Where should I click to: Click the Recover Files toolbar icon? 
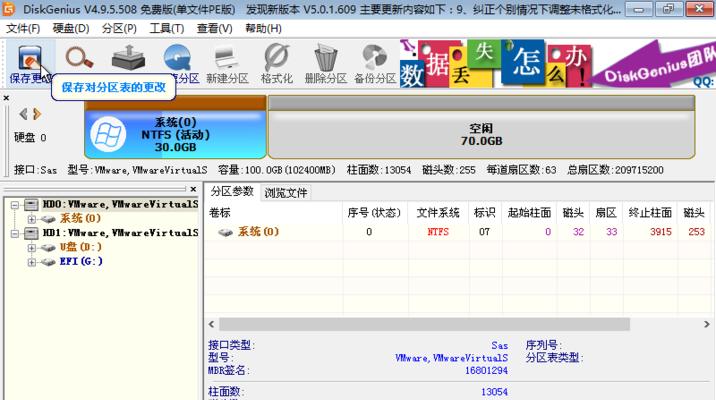[x=128, y=58]
